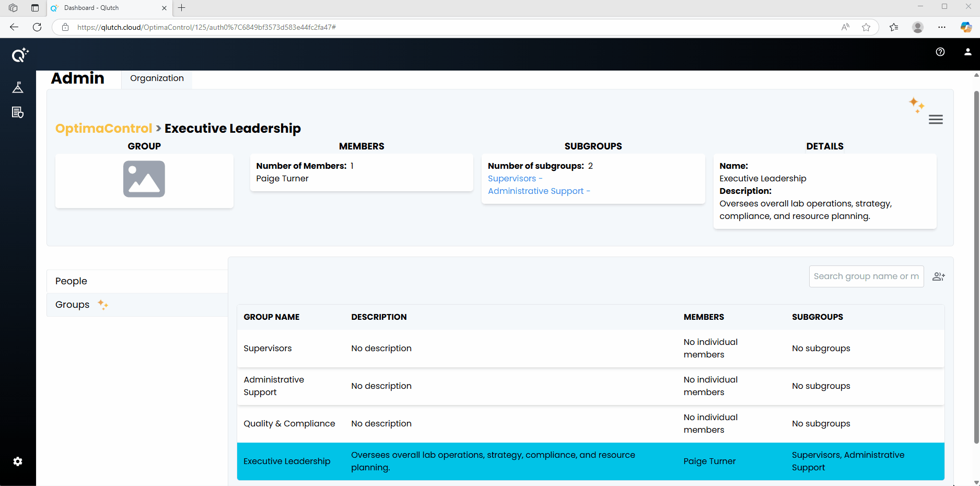Click the AI sparkle icon in group panel
This screenshot has height=486, width=980.
pyautogui.click(x=916, y=105)
